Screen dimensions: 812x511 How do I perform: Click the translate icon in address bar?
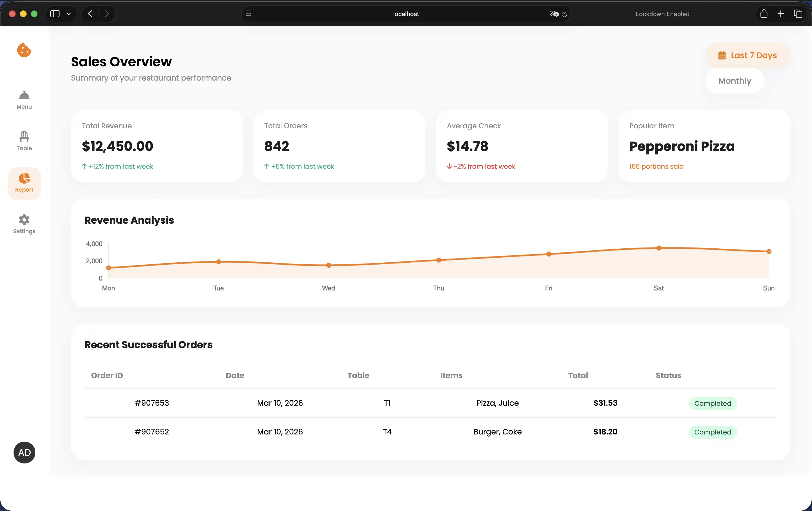[x=553, y=14]
